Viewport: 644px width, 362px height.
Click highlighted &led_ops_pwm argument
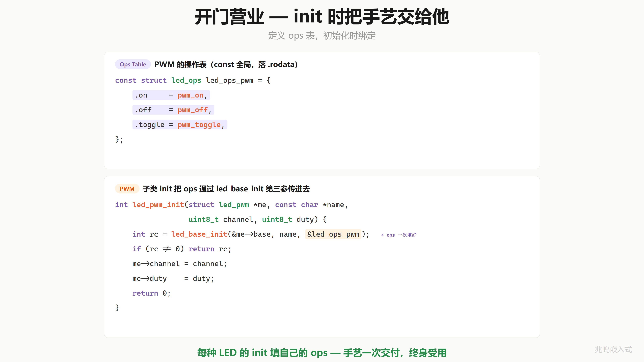[333, 234]
